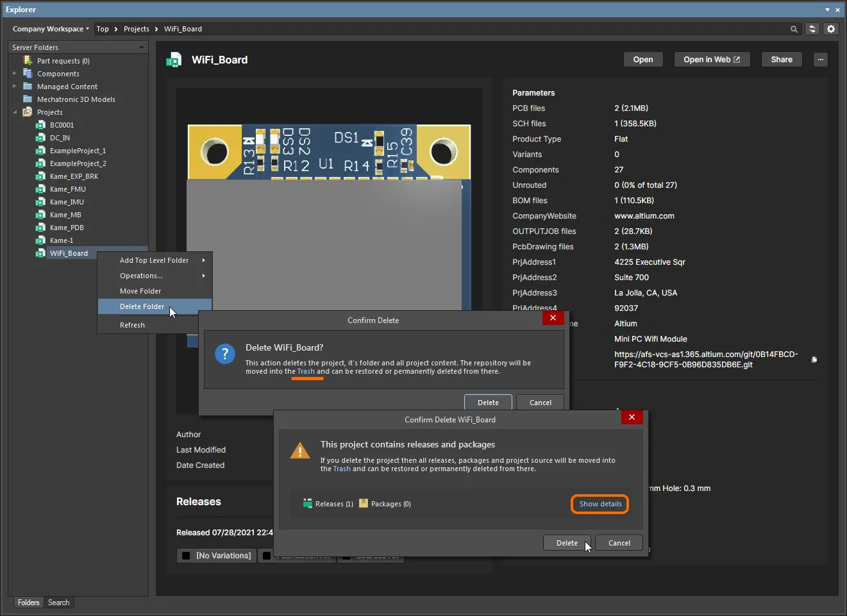Image resolution: width=847 pixels, height=616 pixels.
Task: Click the DC_IN project icon
Action: click(x=40, y=138)
